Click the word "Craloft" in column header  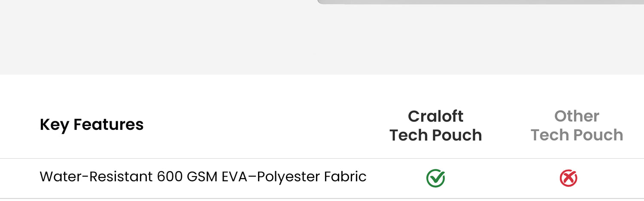(435, 116)
